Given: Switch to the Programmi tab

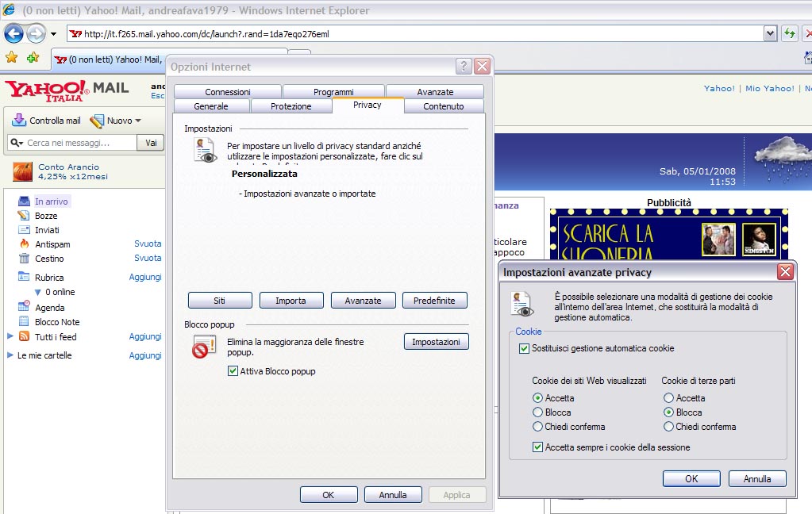Looking at the screenshot, I should coord(333,92).
